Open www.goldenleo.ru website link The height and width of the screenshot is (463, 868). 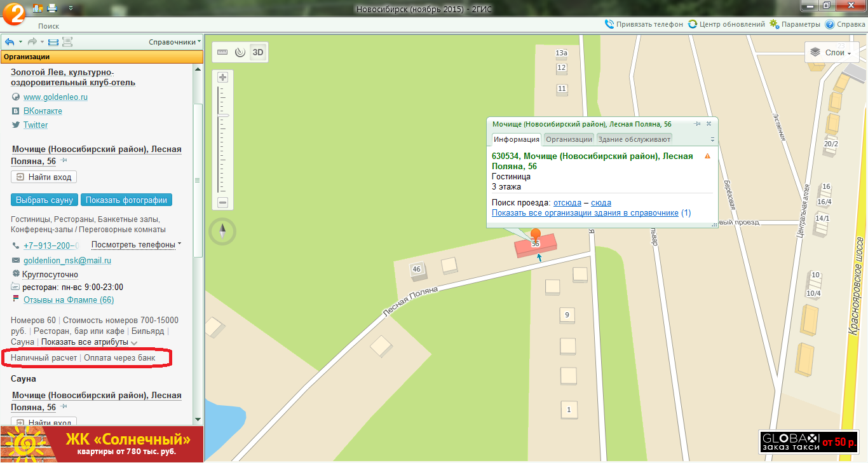click(x=55, y=97)
